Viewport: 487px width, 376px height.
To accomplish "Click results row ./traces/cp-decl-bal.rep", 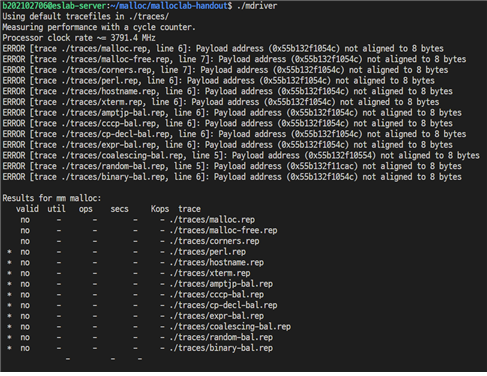I will tap(142, 305).
